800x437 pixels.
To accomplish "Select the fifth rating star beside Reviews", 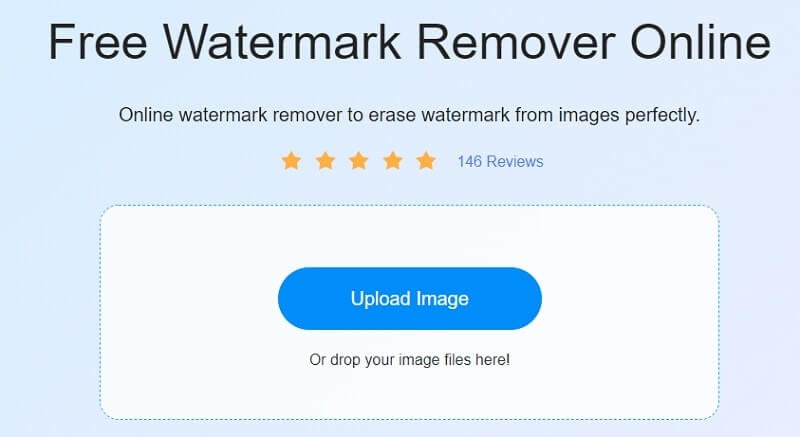I will pos(426,161).
